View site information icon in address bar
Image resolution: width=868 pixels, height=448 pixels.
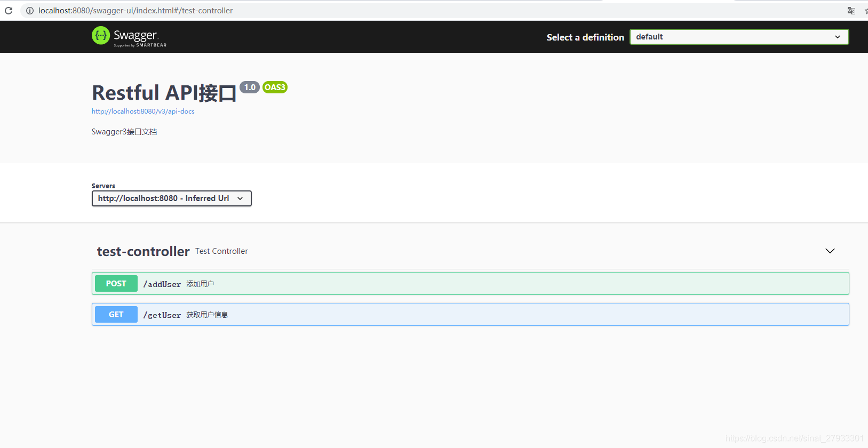pyautogui.click(x=30, y=11)
